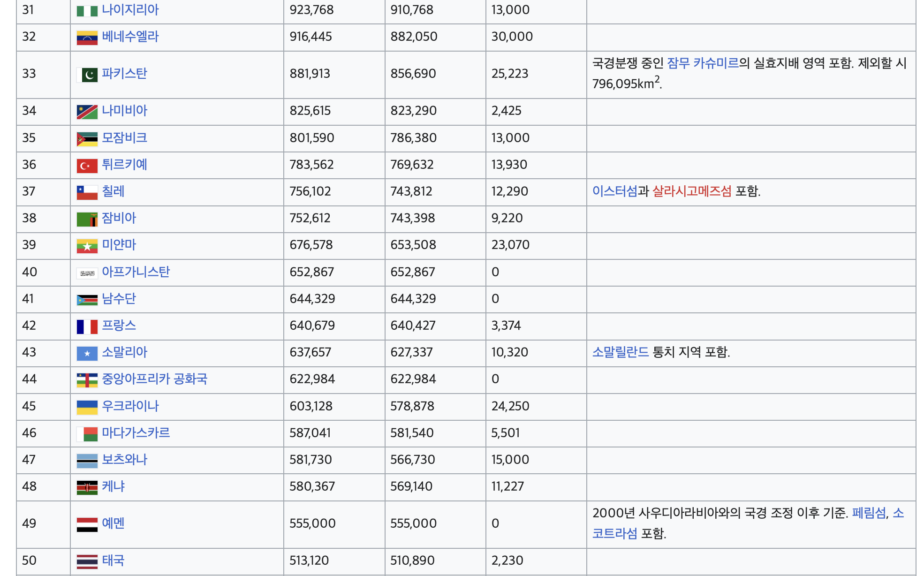Click the 모잠비크 total area cell 801,590
The height and width of the screenshot is (576, 924).
click(x=311, y=138)
